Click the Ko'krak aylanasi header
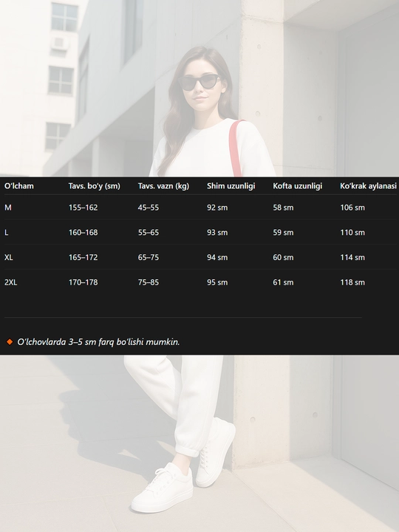The image size is (399, 532). pyautogui.click(x=369, y=186)
